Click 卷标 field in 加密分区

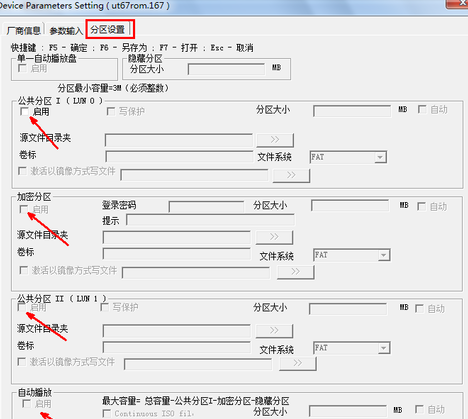click(177, 253)
